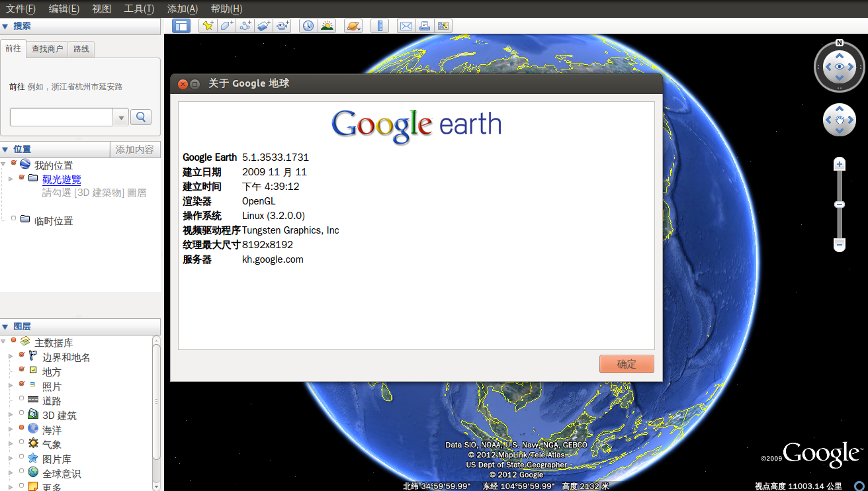Screen dimensions: 868x491
Task: Enable the 3D 建筑 layer checkbox
Action: point(22,414)
